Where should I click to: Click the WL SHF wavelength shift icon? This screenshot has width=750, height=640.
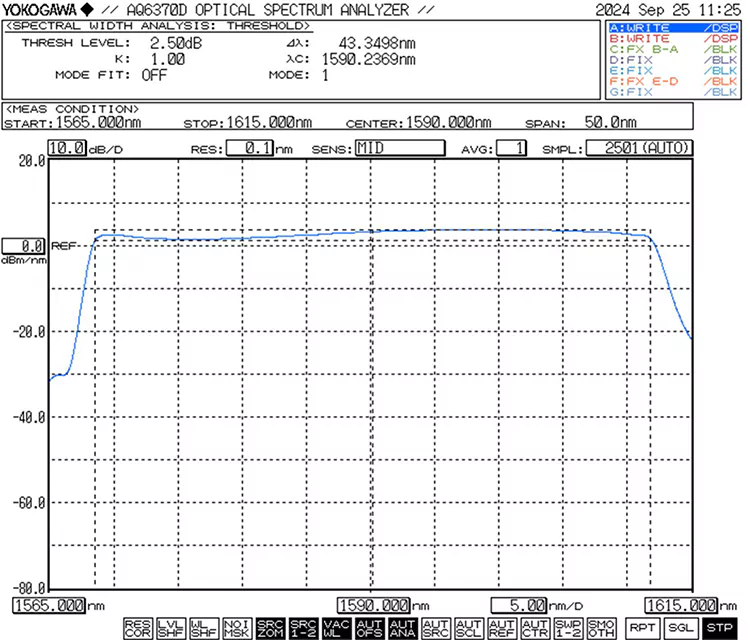pos(204,628)
